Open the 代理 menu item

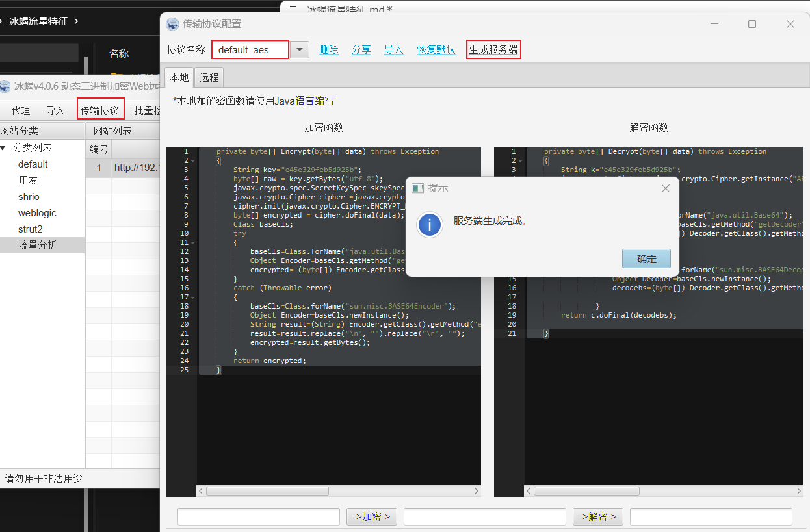click(x=21, y=110)
